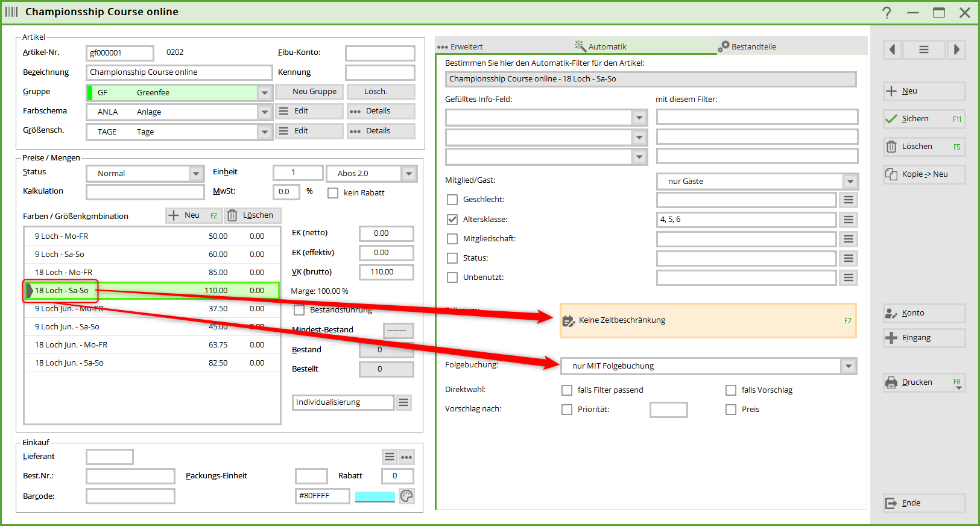This screenshot has width=980, height=526.
Task: Click the next record arrow icon
Action: (956, 49)
